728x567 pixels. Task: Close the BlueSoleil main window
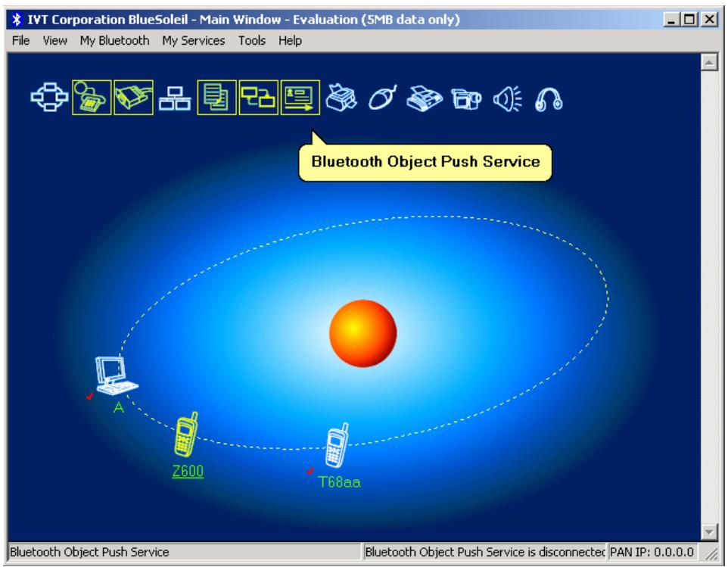[709, 20]
